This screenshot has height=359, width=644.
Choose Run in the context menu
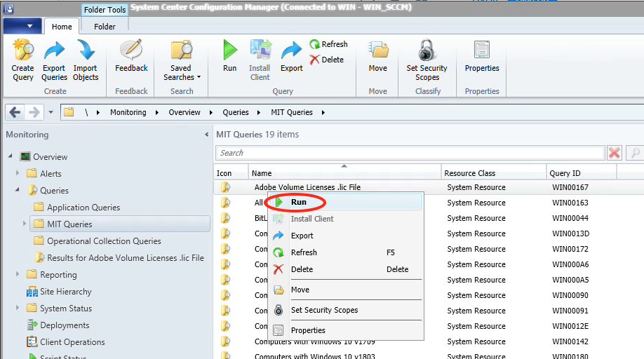coord(345,202)
